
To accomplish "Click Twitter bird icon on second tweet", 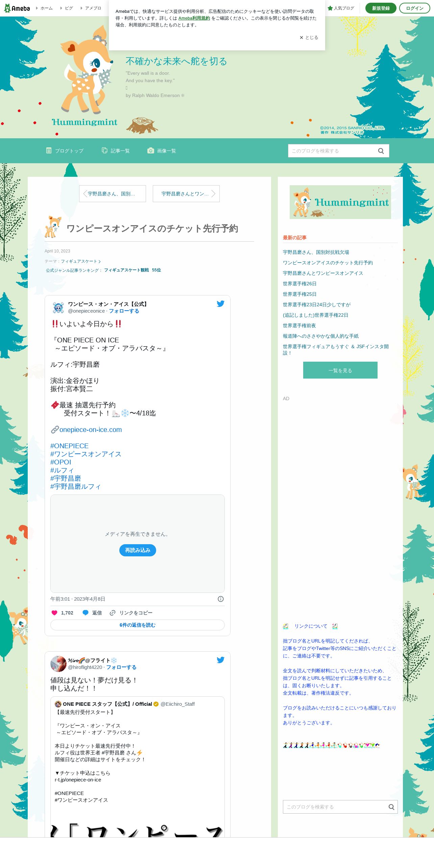I will (220, 660).
